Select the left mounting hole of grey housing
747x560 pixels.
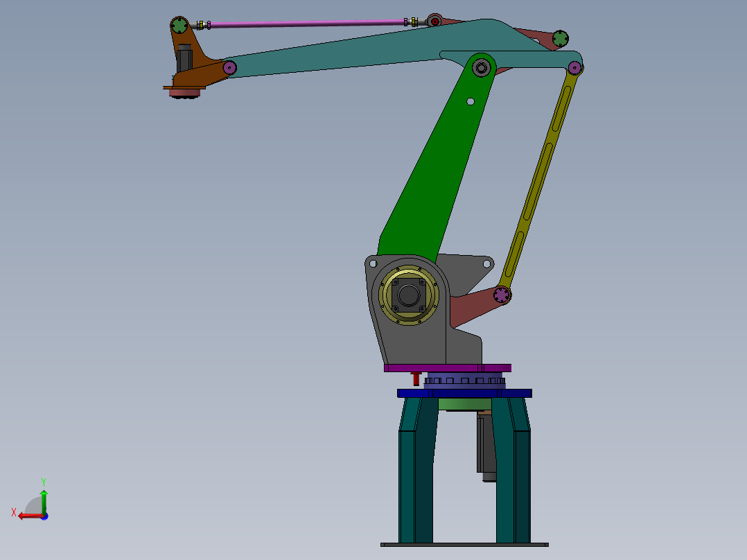coord(373,263)
